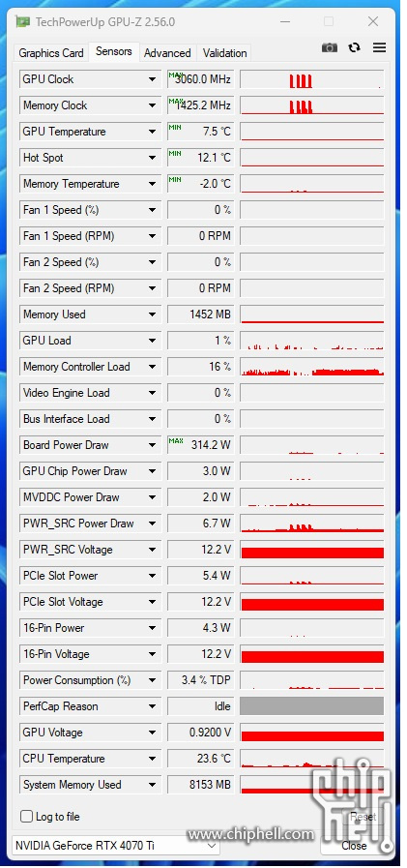Click GPU Voltage value 0.9200 V
The image size is (407, 868).
coord(200,733)
